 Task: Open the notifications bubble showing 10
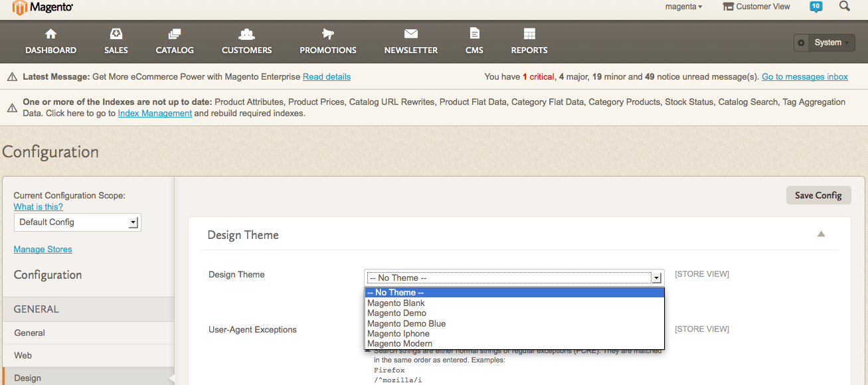816,7
